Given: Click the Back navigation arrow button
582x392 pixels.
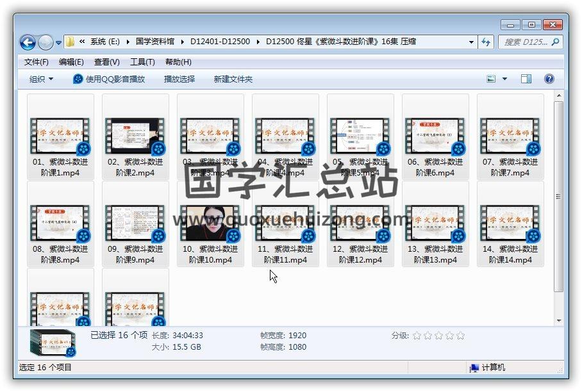Looking at the screenshot, I should (28, 42).
